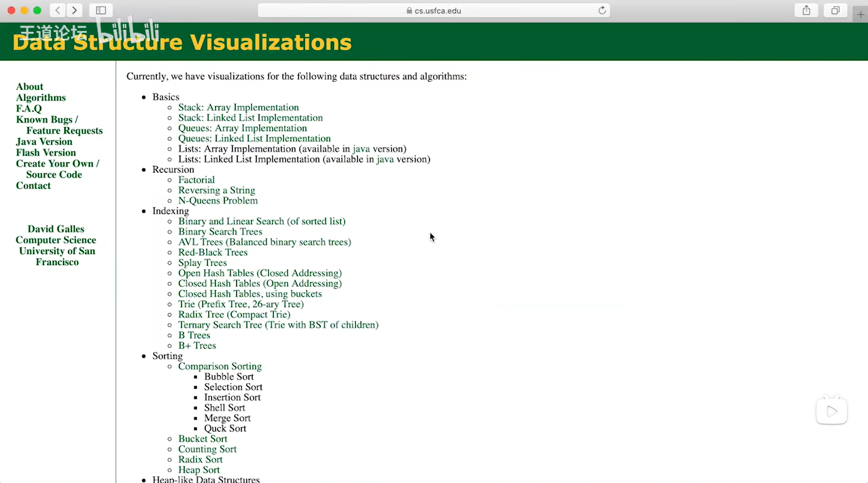The height and width of the screenshot is (483, 868).
Task: Click the Data Structure Visualizations page title
Action: (x=182, y=43)
